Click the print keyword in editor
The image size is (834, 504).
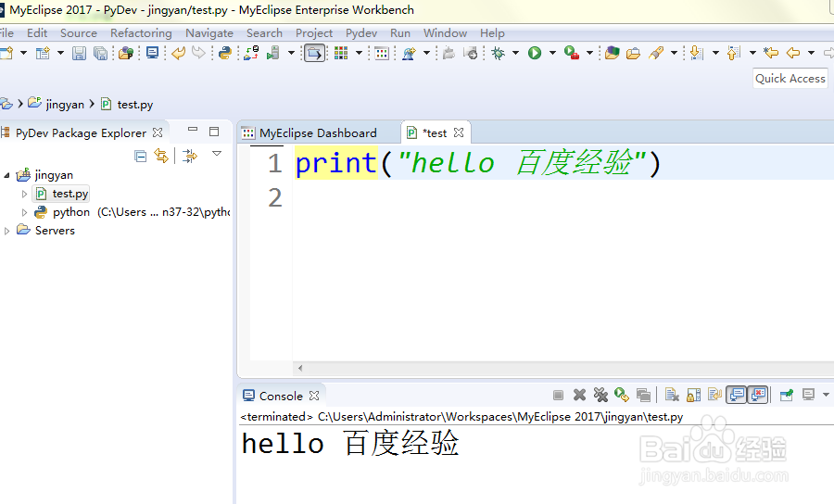[336, 163]
